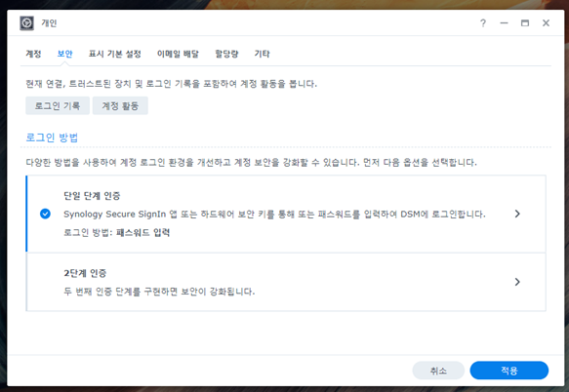Open 계정 활동 button
569x392 pixels.
point(120,106)
